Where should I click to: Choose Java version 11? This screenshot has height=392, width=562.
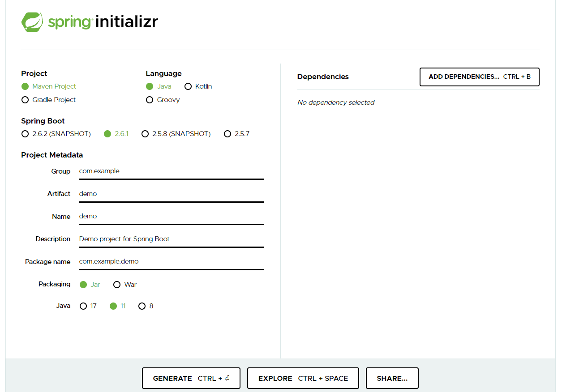pos(118,306)
